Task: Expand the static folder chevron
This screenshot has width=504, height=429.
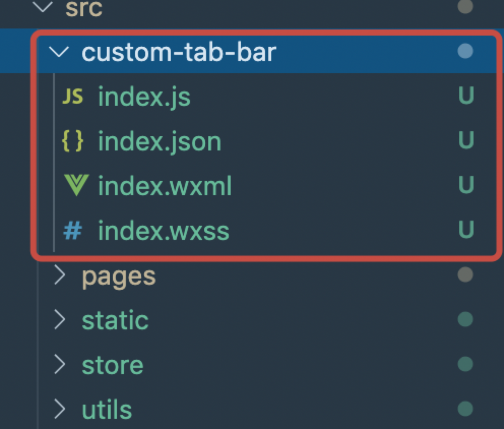Action: (60, 320)
